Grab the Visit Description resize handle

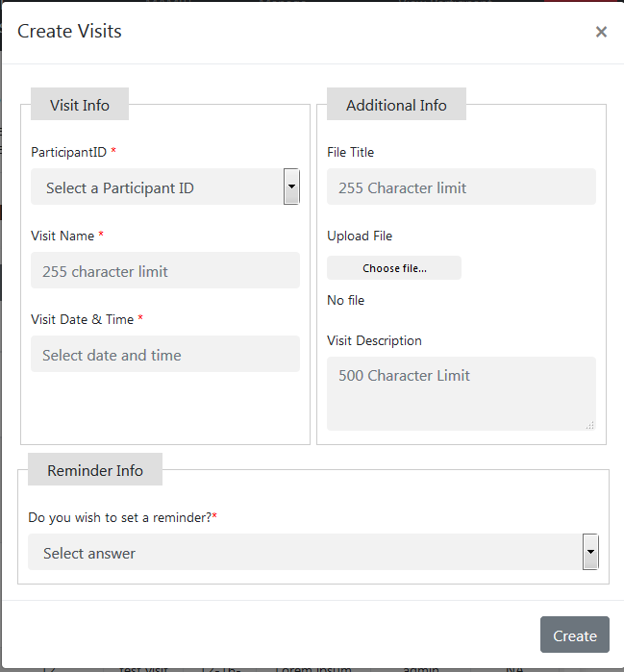589,424
